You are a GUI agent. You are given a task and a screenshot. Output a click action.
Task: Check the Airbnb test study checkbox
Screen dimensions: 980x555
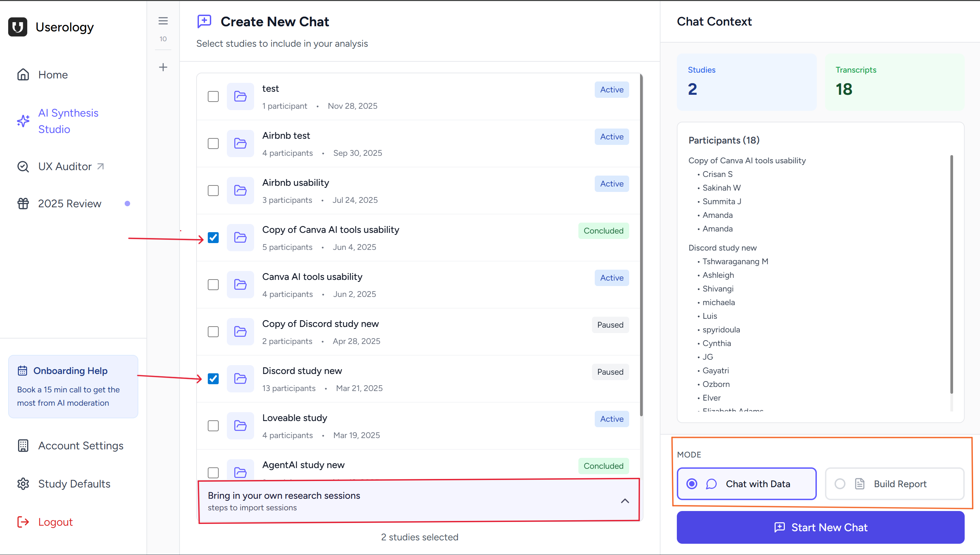point(213,144)
